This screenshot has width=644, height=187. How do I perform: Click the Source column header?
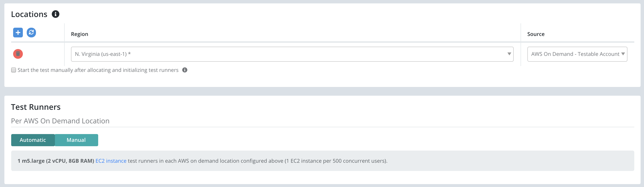point(536,34)
